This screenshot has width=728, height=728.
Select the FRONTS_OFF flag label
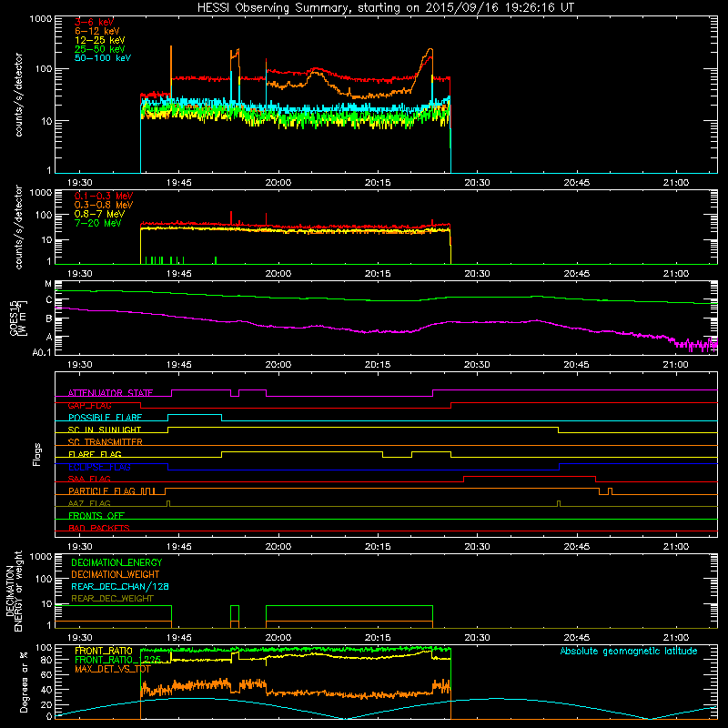96,516
